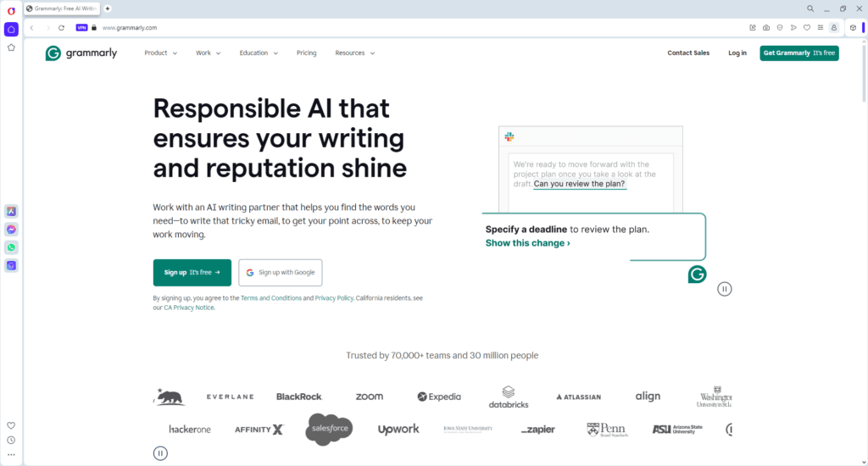Image resolution: width=868 pixels, height=466 pixels.
Task: Expand the Resources dropdown
Action: pyautogui.click(x=355, y=53)
